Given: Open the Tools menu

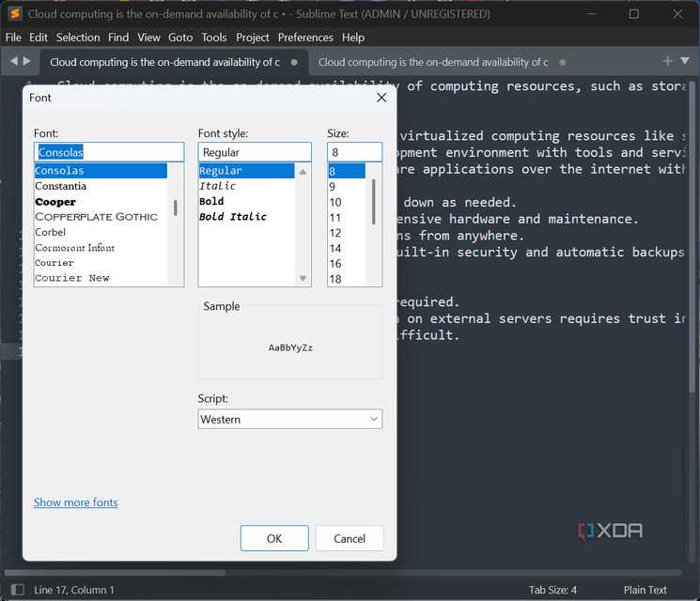Looking at the screenshot, I should 214,38.
